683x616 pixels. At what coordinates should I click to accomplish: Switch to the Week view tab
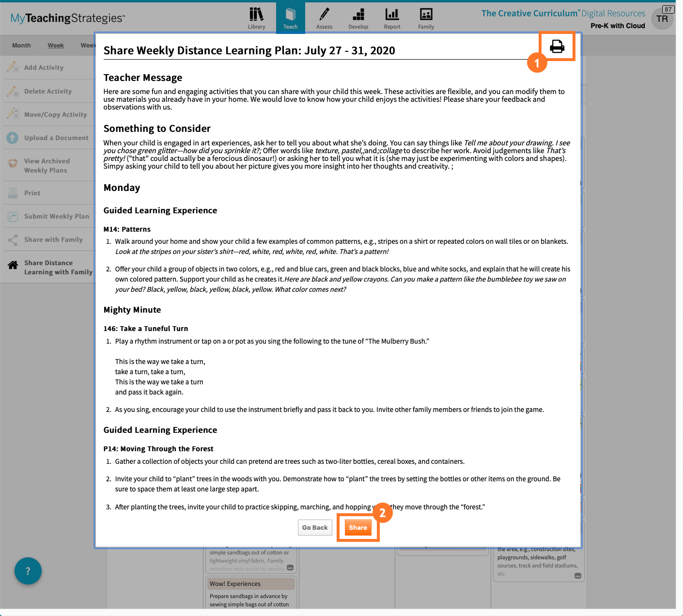coord(56,45)
